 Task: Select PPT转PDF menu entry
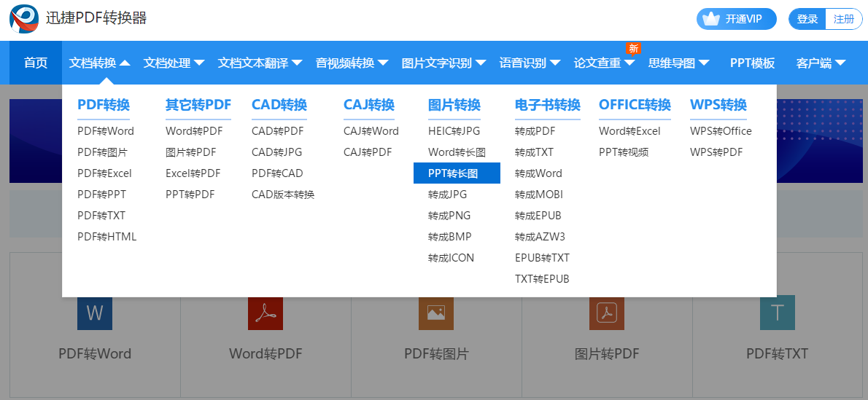point(190,195)
